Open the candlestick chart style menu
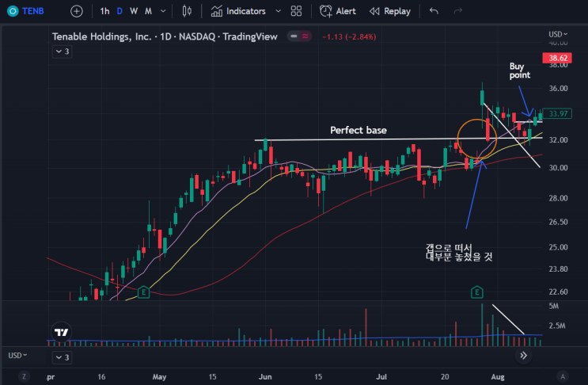Screen dimensions: 588x385 pyautogui.click(x=187, y=11)
